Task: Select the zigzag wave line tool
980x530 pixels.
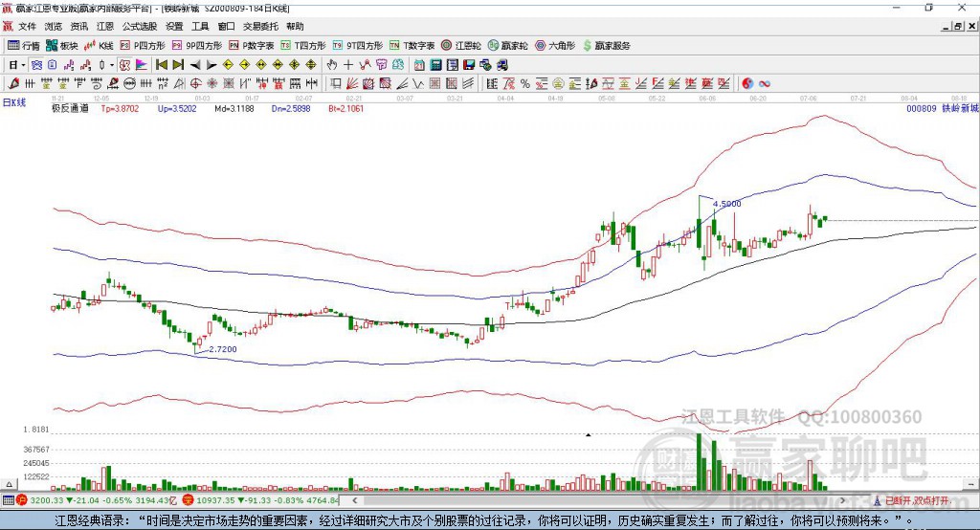Action: pyautogui.click(x=418, y=84)
